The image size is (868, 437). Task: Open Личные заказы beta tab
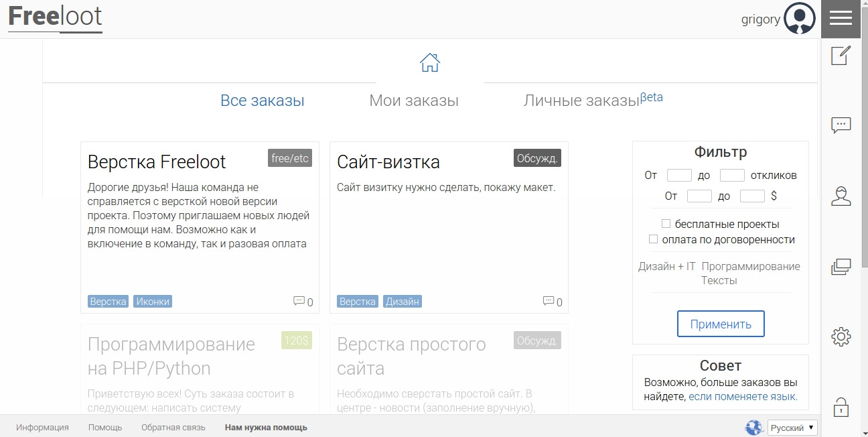[x=593, y=100]
